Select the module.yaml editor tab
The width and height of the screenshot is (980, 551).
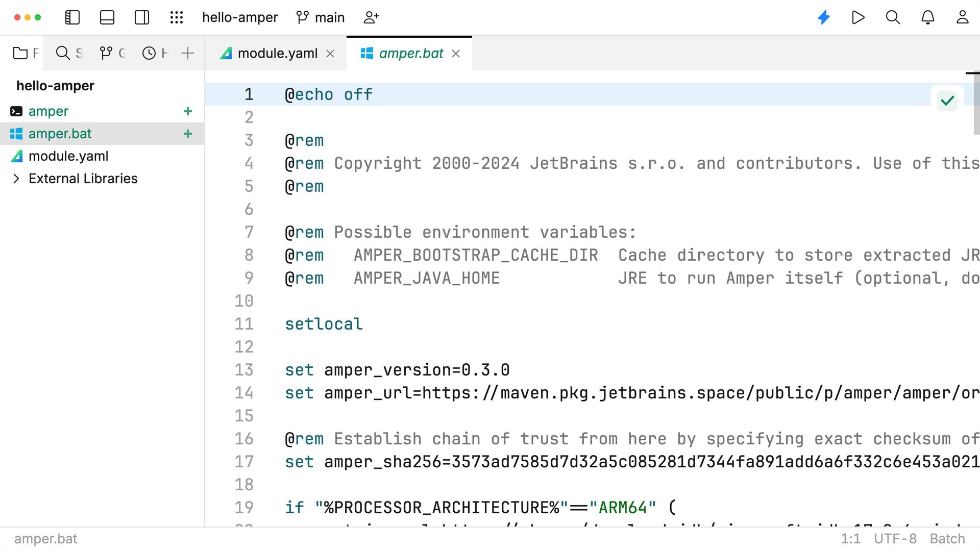pyautogui.click(x=277, y=53)
